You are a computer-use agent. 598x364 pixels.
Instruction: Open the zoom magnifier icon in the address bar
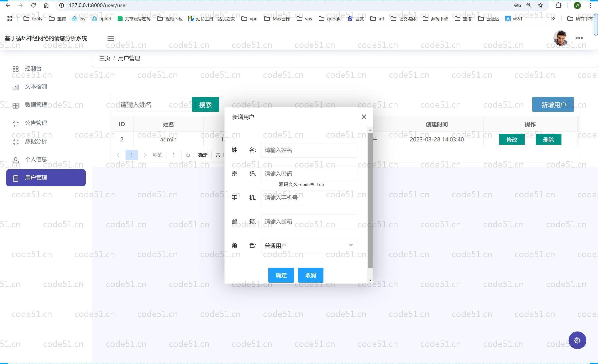(x=529, y=5)
